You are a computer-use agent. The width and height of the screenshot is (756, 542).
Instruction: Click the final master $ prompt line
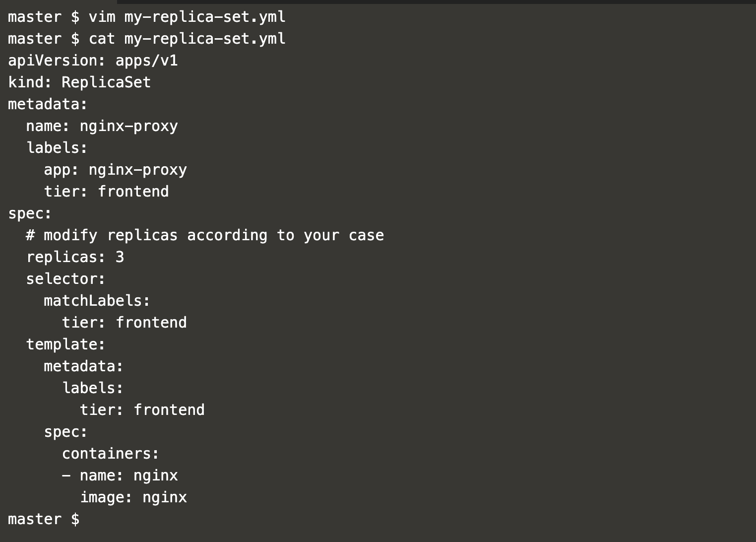coord(44,519)
